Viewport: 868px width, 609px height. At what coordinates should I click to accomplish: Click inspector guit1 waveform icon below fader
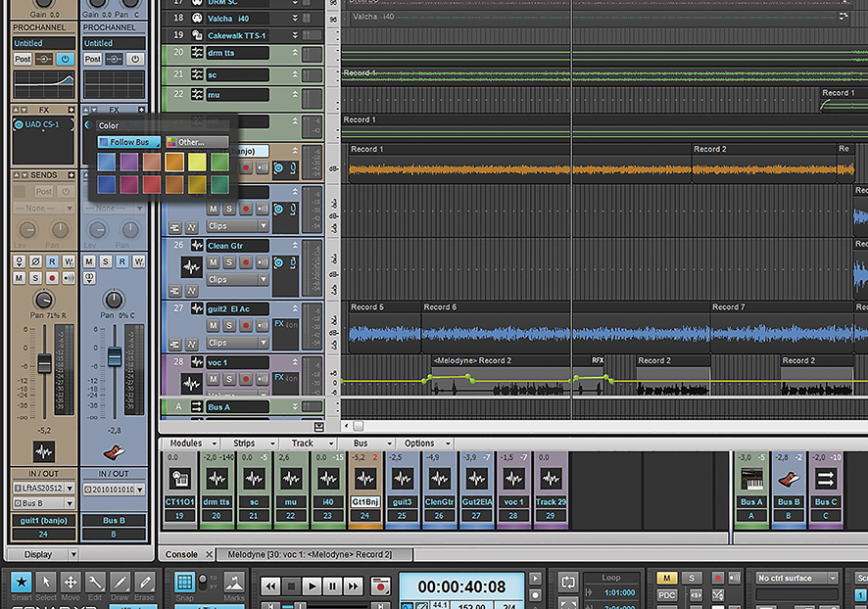point(44,452)
